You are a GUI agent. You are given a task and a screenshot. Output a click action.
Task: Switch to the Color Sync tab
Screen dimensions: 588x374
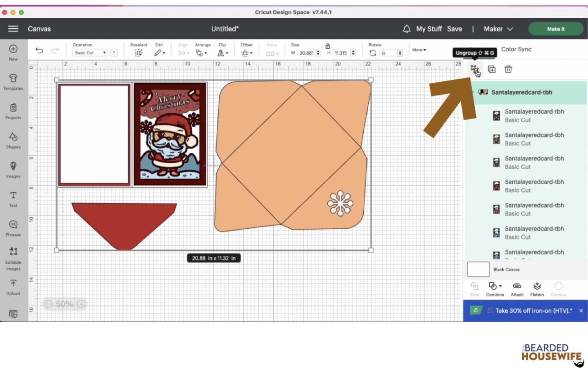click(516, 49)
